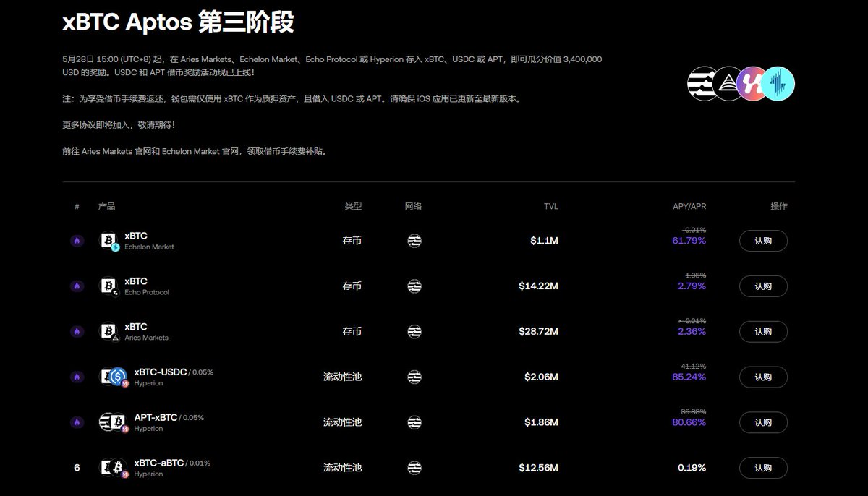The height and width of the screenshot is (496, 868).
Task: Click the Aptos network icon in Aries Markets row
Action: point(414,331)
